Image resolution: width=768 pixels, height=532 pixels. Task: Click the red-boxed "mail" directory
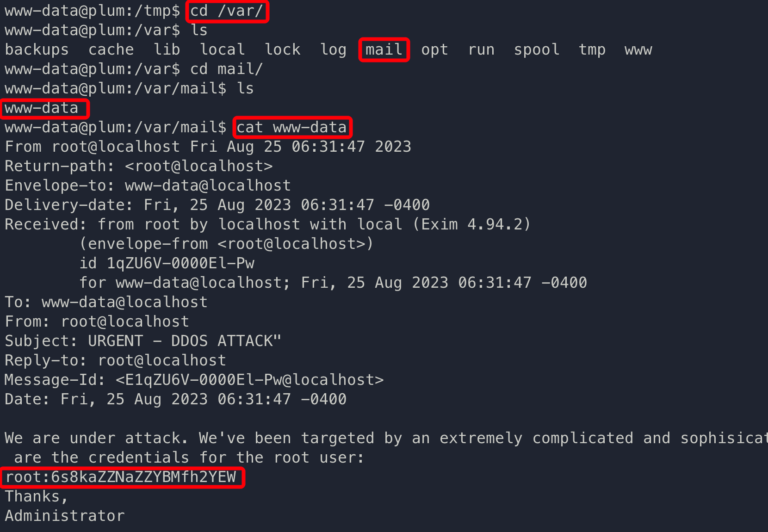click(x=384, y=50)
